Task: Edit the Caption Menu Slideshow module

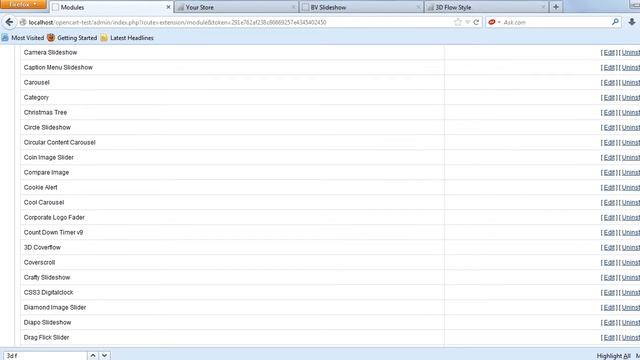Action: pos(609,68)
